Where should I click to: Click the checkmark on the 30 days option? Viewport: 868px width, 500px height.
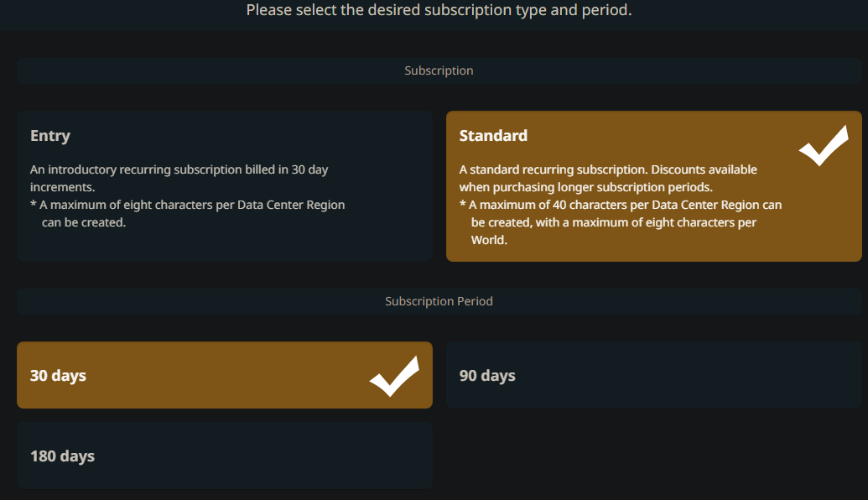(x=394, y=376)
